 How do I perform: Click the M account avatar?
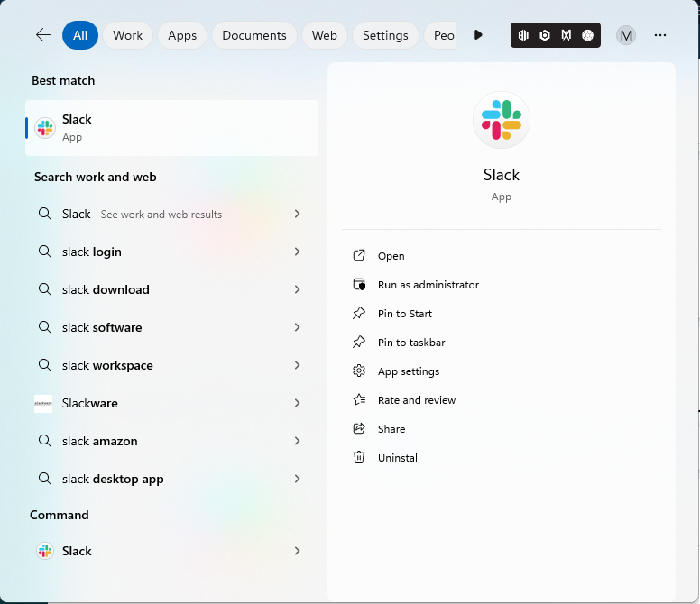click(x=626, y=35)
